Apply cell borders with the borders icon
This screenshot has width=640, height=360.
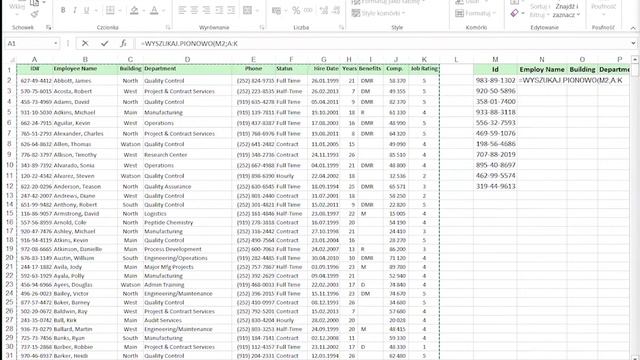coord(110,11)
